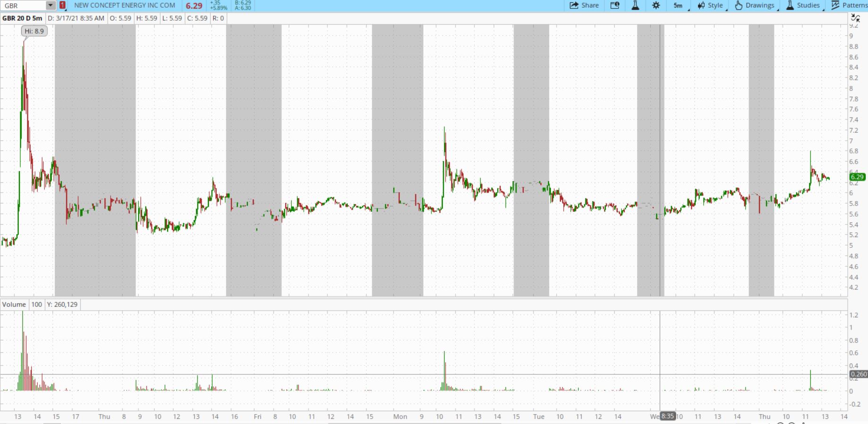The width and height of the screenshot is (868, 424).
Task: Click the Patterns button
Action: [x=850, y=6]
